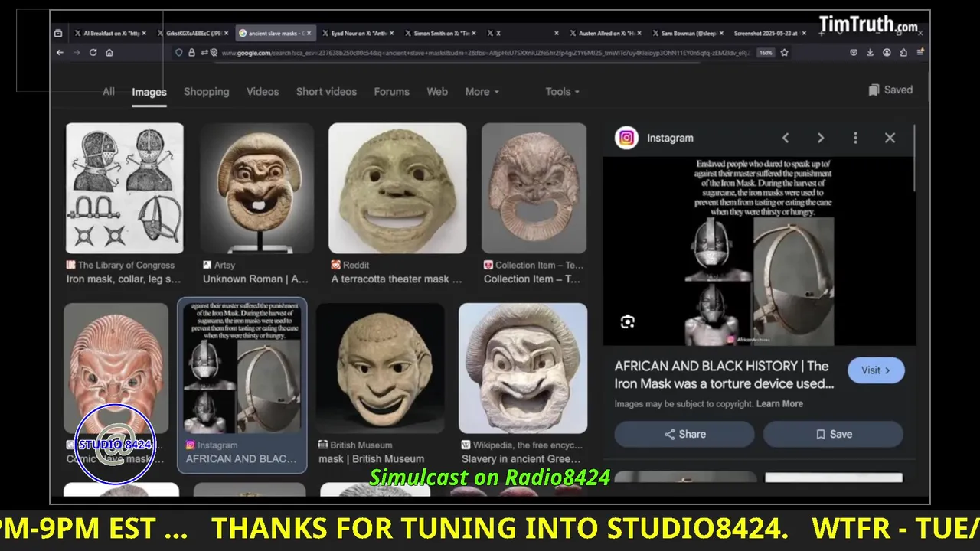Screen dimensions: 980x551
Task: Open the 'AI Breakfast on X' browser tab
Action: 112,33
